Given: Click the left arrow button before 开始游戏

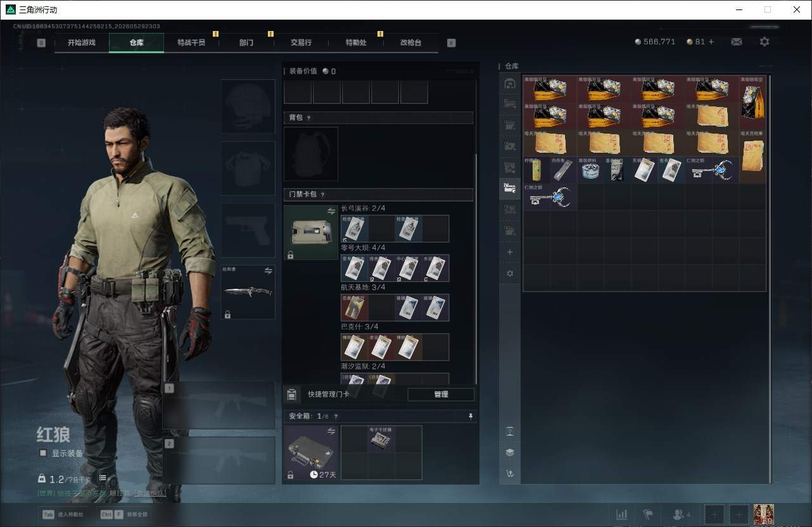Looking at the screenshot, I should coord(41,43).
